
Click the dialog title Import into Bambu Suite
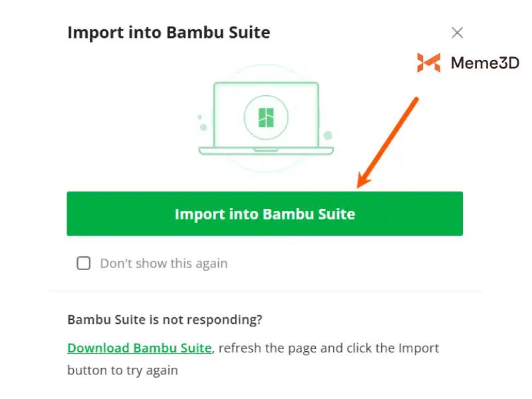[169, 32]
